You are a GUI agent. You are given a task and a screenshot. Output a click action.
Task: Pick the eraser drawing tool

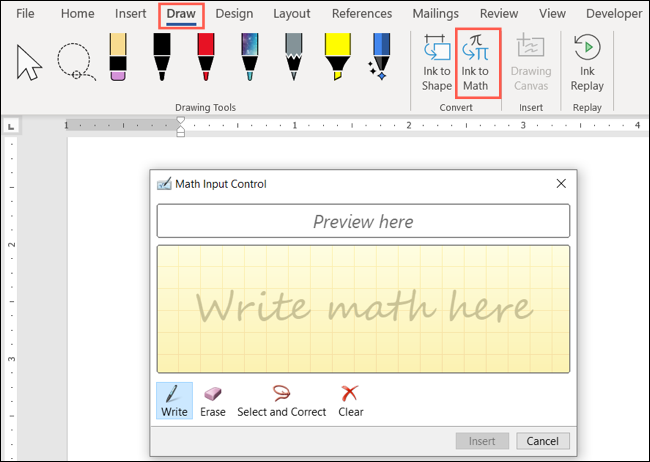pyautogui.click(x=118, y=57)
